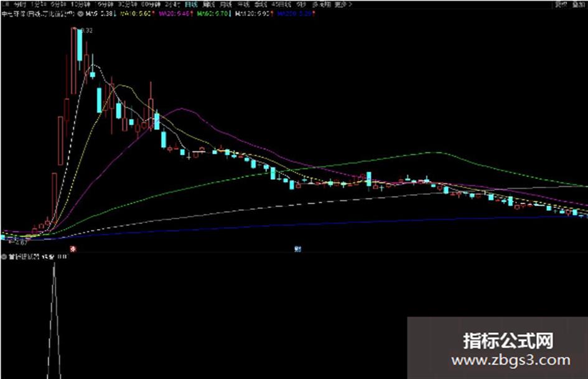Select the 1分钟 period tab
Viewport: 588px width, 379px height.
(x=39, y=4)
